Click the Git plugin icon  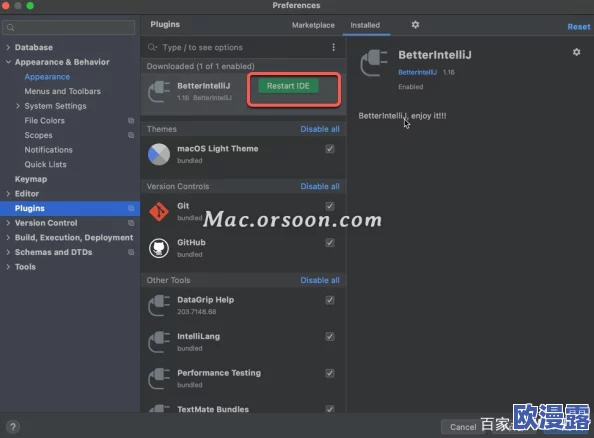click(159, 211)
